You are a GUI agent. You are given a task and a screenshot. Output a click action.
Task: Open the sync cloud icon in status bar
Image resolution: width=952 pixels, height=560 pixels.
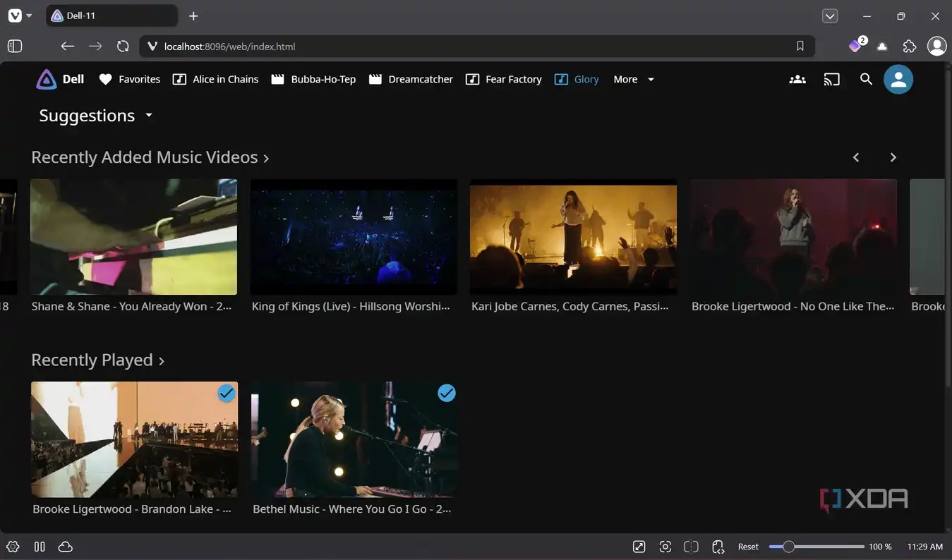[x=66, y=547]
